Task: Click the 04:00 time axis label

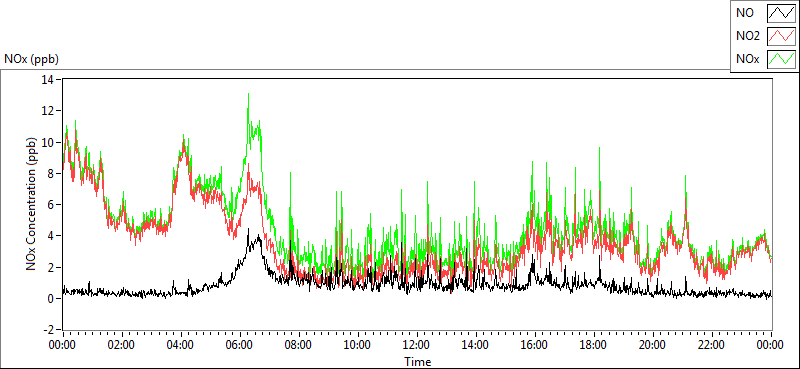Action: click(181, 345)
